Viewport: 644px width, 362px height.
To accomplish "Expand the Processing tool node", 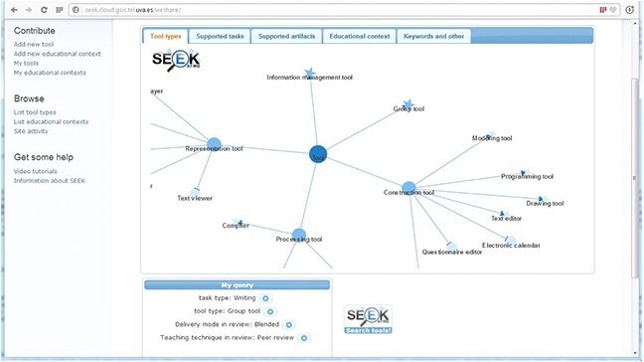I will click(x=299, y=236).
